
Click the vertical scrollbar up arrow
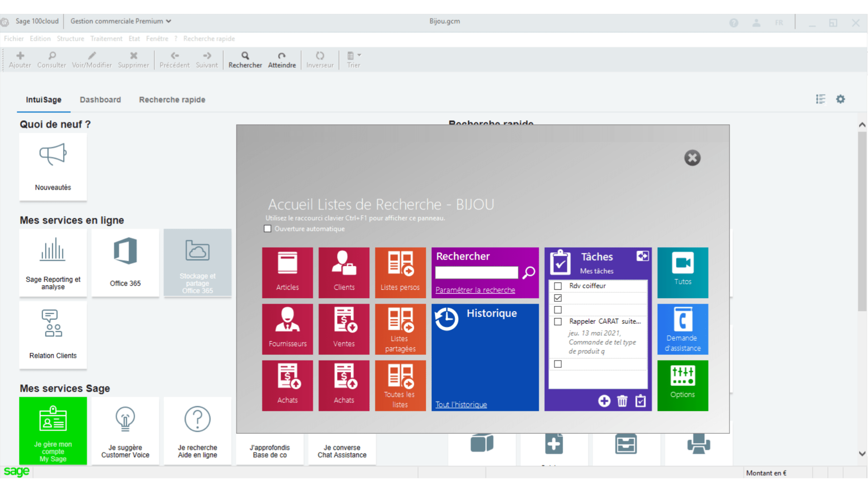pos(862,125)
